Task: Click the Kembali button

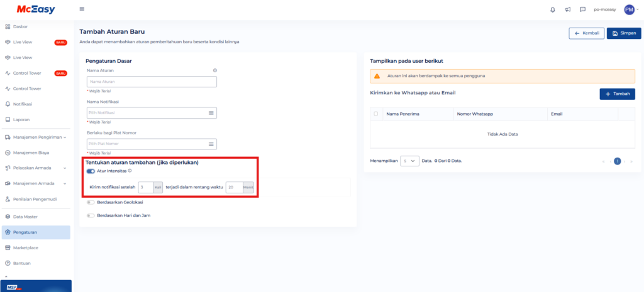Action: (587, 33)
